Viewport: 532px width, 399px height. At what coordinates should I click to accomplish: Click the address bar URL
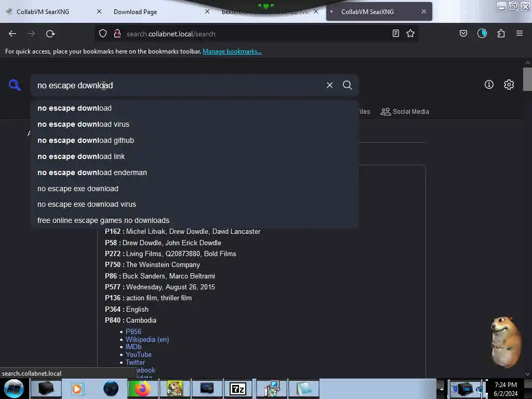tap(170, 34)
